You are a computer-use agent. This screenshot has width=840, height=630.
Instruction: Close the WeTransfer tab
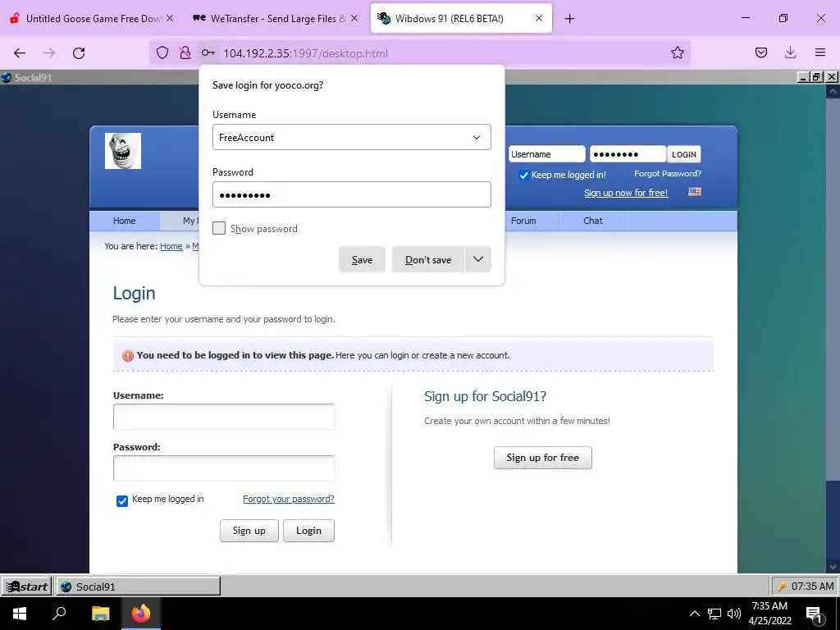[354, 18]
